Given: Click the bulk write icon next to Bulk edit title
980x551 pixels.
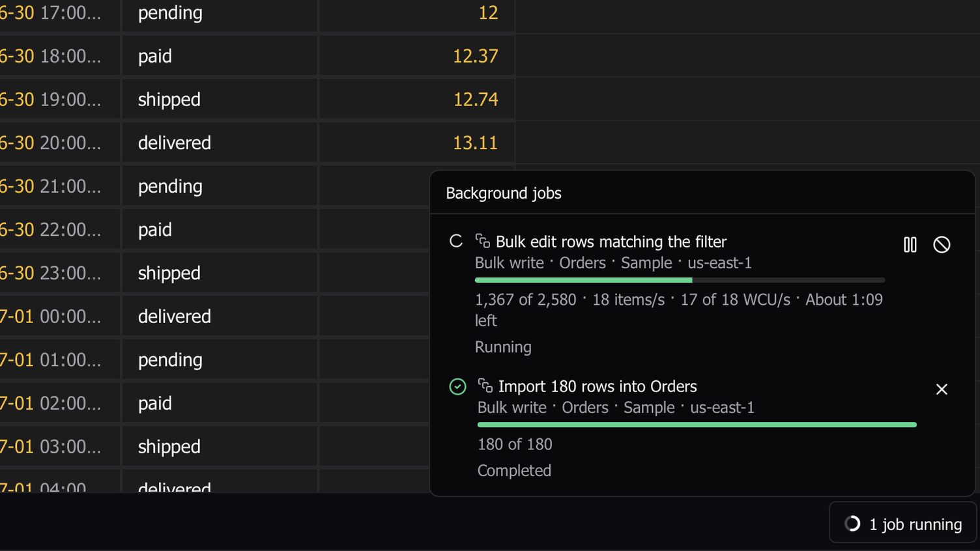Looking at the screenshot, I should pos(483,241).
